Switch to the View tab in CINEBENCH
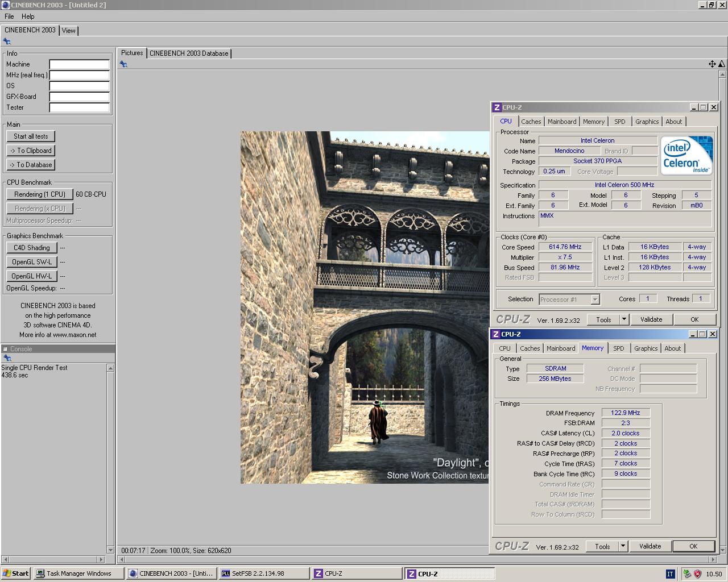Image resolution: width=728 pixels, height=582 pixels. click(x=69, y=31)
